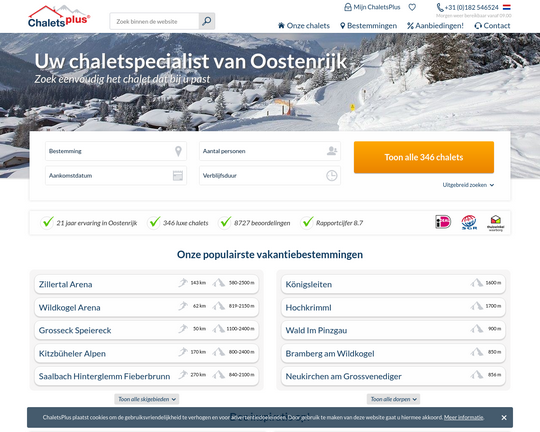Viewport: 540px width, 432px height.
Task: Open the Contact menu item
Action: 492,25
